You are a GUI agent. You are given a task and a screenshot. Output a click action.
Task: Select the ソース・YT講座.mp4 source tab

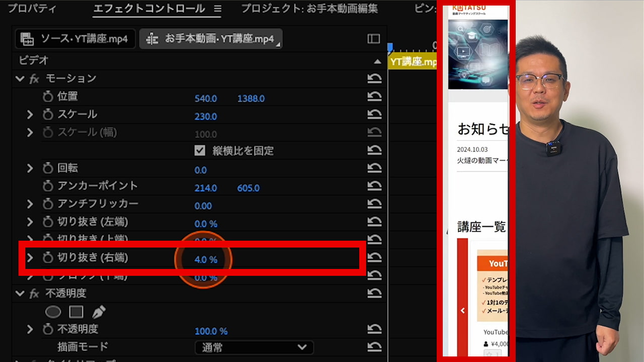tap(75, 39)
